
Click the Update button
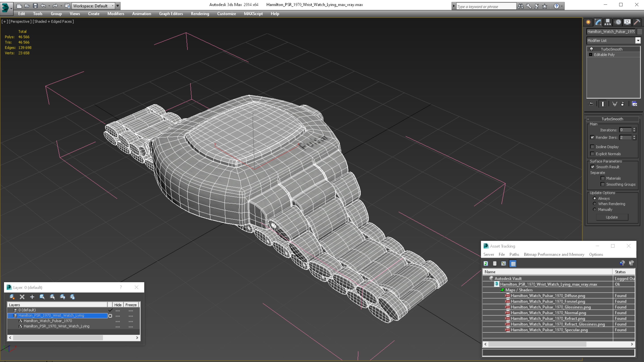612,217
